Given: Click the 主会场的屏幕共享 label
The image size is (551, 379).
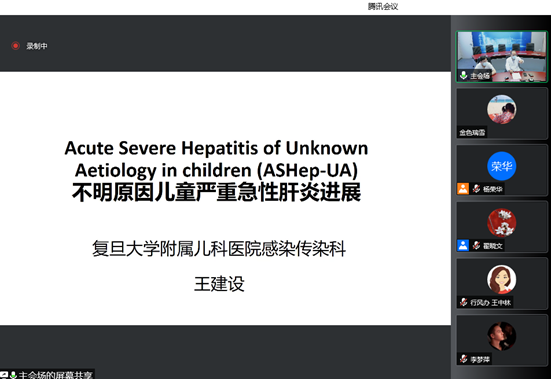Looking at the screenshot, I should (x=55, y=375).
